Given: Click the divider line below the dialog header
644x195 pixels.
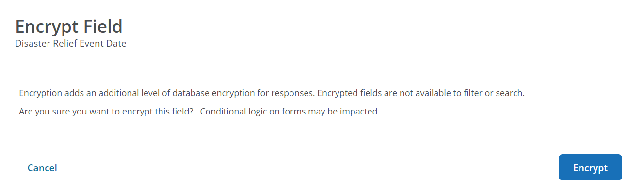Looking at the screenshot, I should [322, 66].
